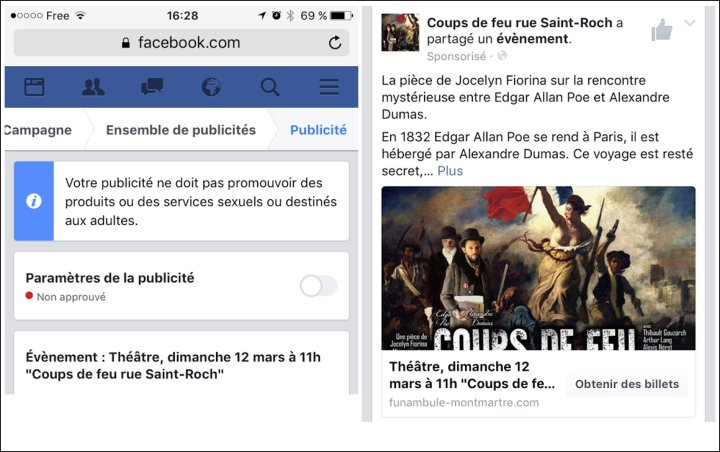Tap the search magnifier icon
720x452 pixels.
click(270, 86)
